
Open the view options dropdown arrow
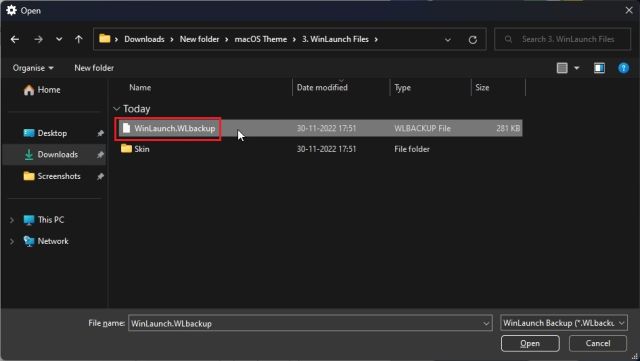(x=576, y=68)
